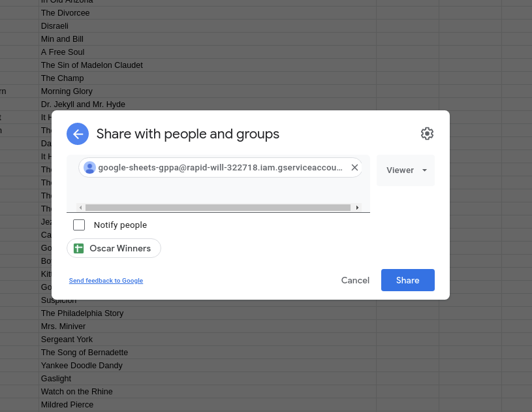532x412 pixels.
Task: Select the cell 'Morning Glory'
Action: click(x=208, y=91)
